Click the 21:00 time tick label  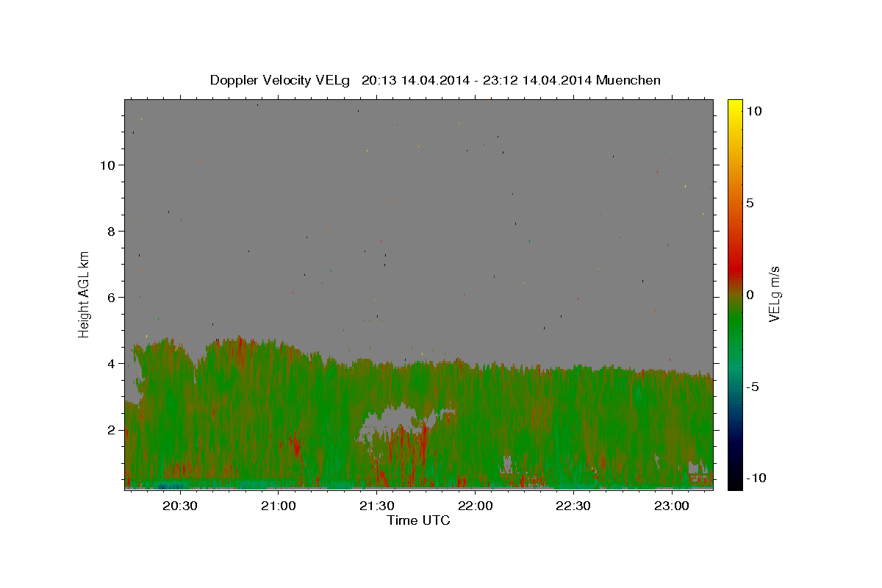[x=278, y=506]
